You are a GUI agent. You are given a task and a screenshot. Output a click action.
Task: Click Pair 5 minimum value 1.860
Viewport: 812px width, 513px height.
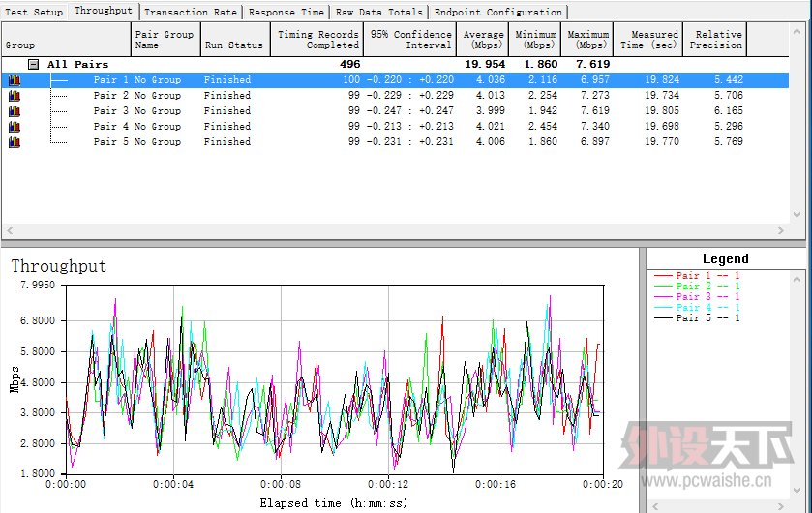(543, 142)
